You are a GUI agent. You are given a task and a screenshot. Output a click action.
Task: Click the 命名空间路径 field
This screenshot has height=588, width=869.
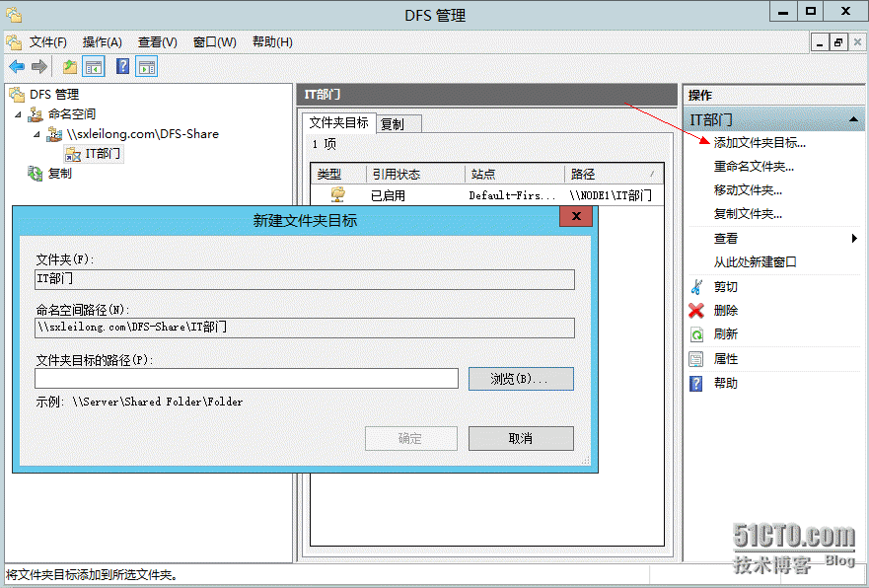click(305, 328)
